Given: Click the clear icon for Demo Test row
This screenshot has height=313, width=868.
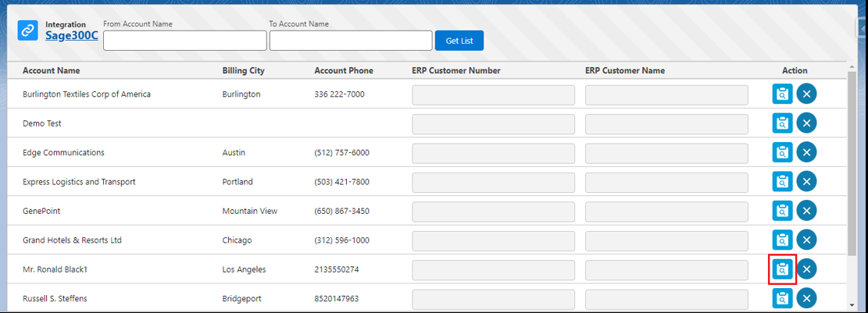Looking at the screenshot, I should [x=807, y=123].
